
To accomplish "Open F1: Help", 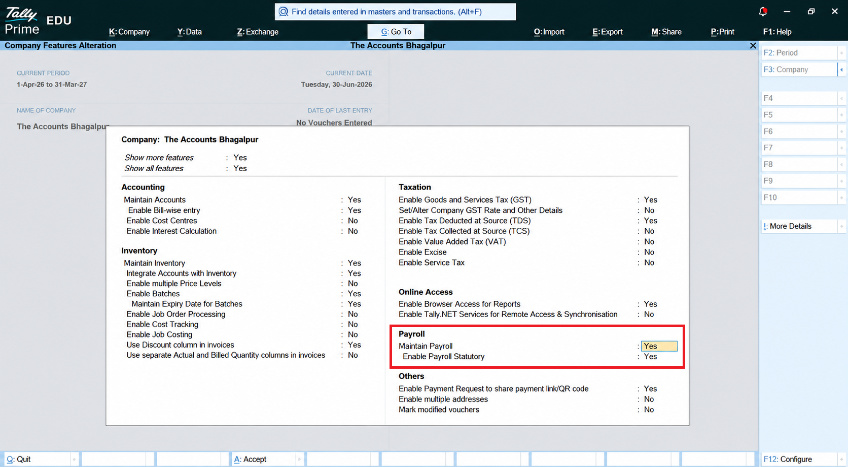I will click(777, 32).
